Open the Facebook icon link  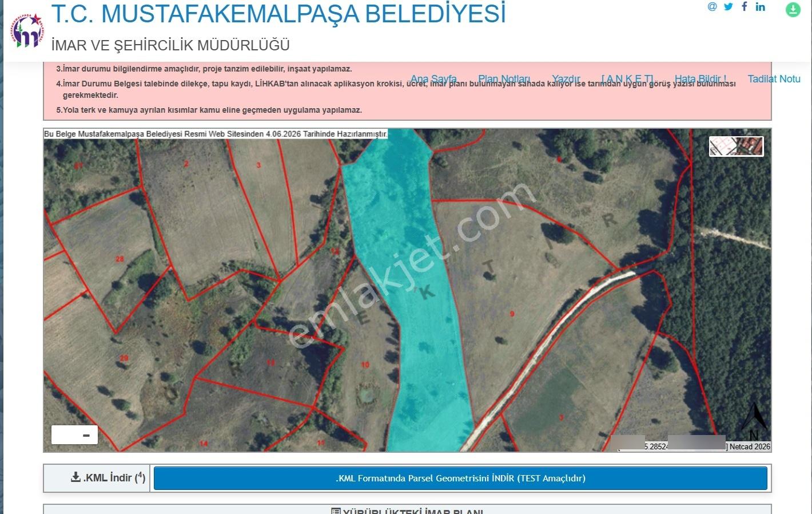[x=744, y=7]
